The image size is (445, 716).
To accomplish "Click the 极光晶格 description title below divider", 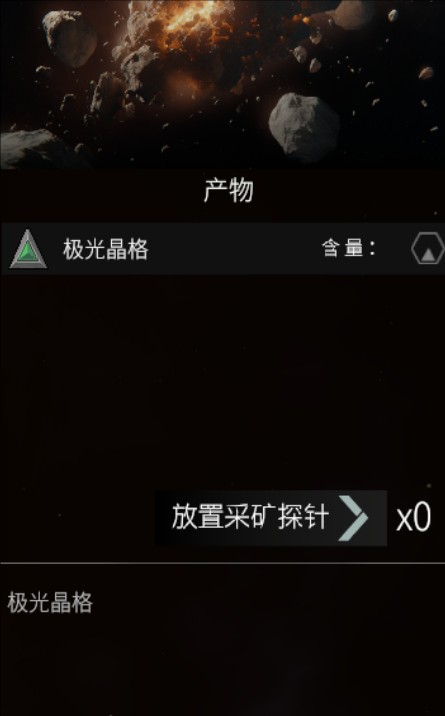I will (x=50, y=602).
